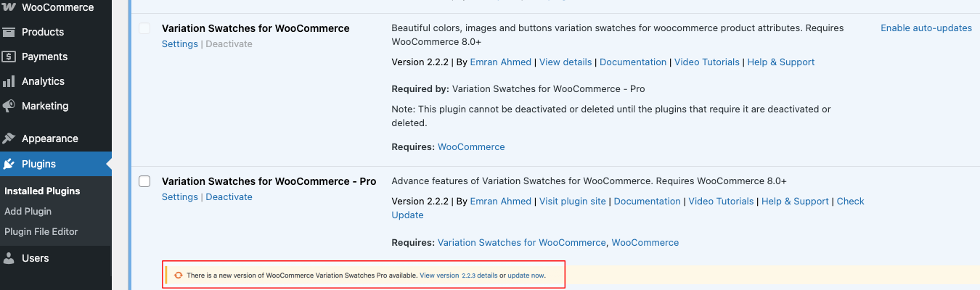Open WooCommerce link in Pro plugin Requires
This screenshot has height=290, width=980.
coord(645,243)
